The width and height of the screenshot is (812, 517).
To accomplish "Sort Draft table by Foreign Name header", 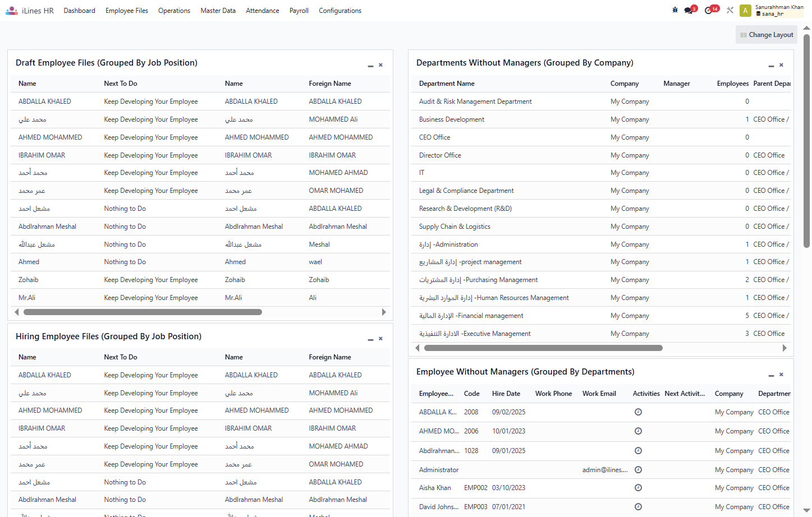I will (x=330, y=84).
